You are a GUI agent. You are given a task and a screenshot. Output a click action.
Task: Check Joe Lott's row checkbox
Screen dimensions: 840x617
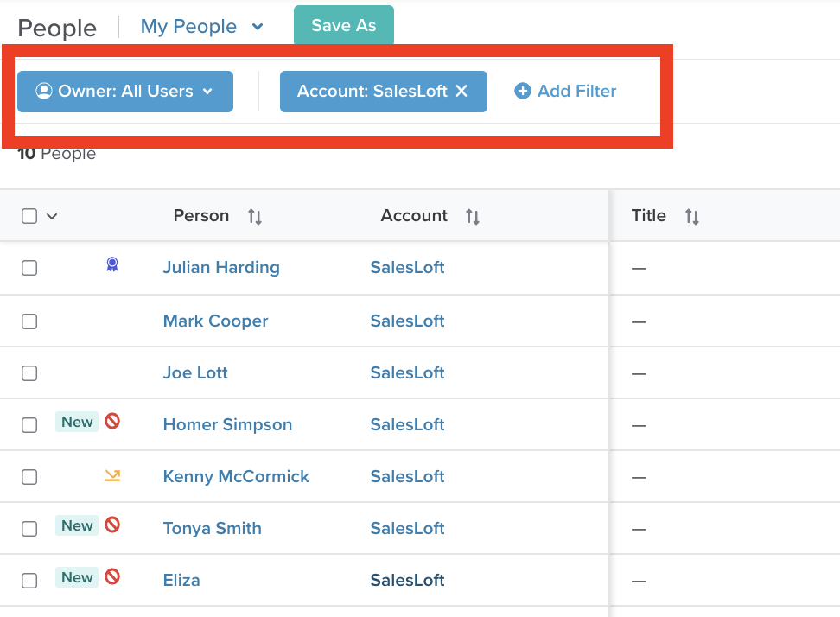[x=29, y=372]
